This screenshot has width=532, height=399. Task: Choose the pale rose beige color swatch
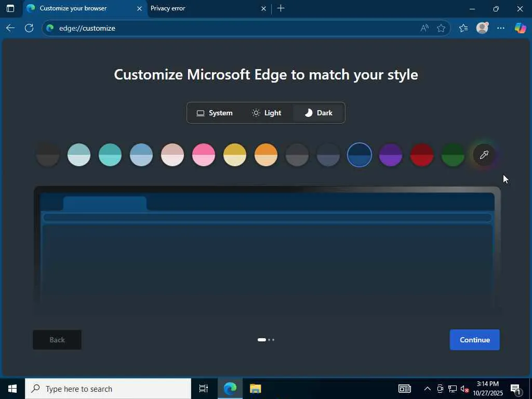[x=172, y=155]
